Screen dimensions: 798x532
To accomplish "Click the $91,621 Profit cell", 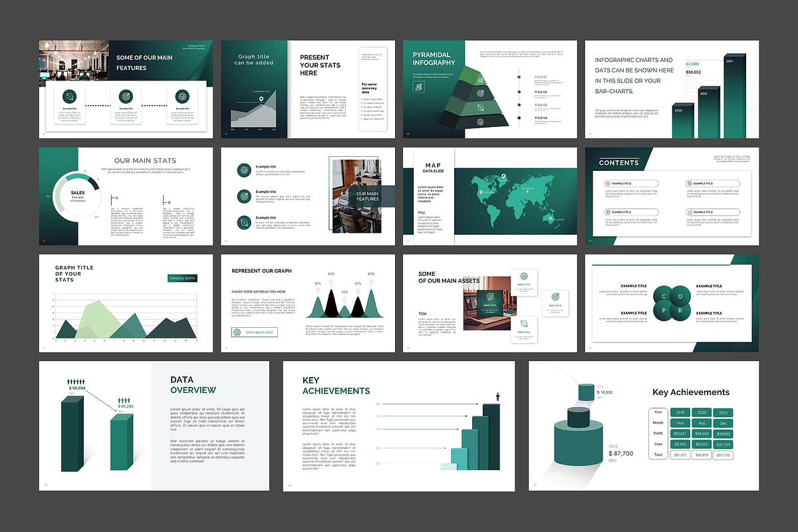I will pyautogui.click(x=680, y=434).
